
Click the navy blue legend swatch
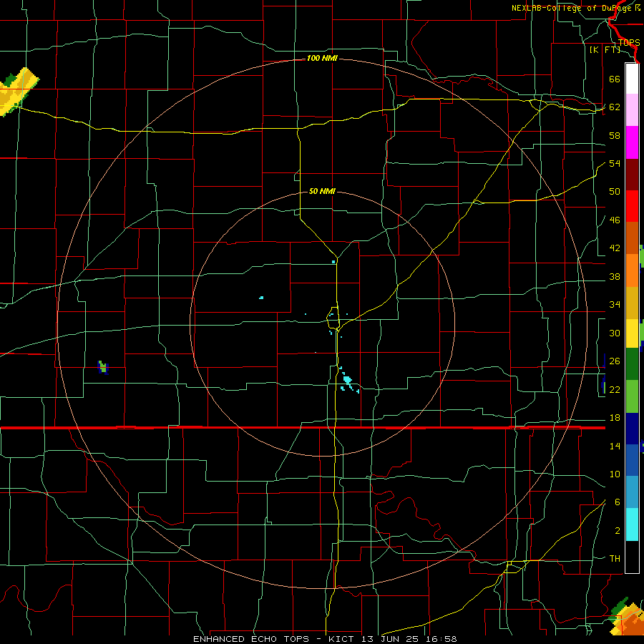point(632,429)
